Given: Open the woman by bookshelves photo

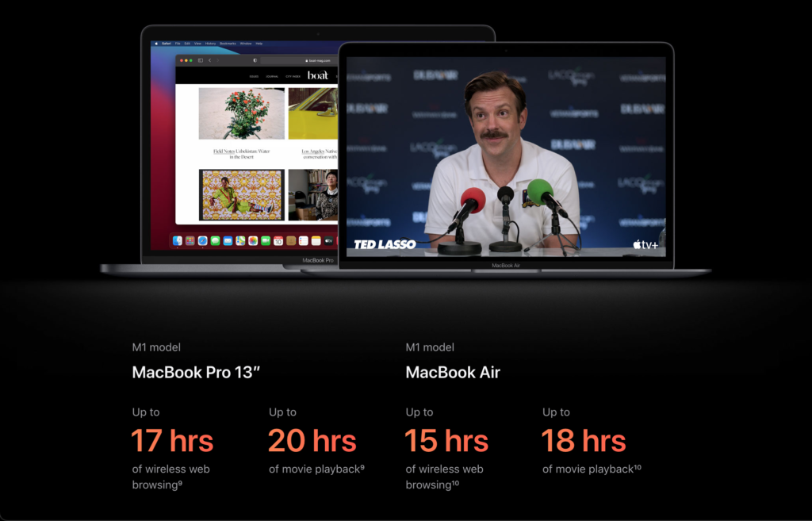Looking at the screenshot, I should [312, 195].
